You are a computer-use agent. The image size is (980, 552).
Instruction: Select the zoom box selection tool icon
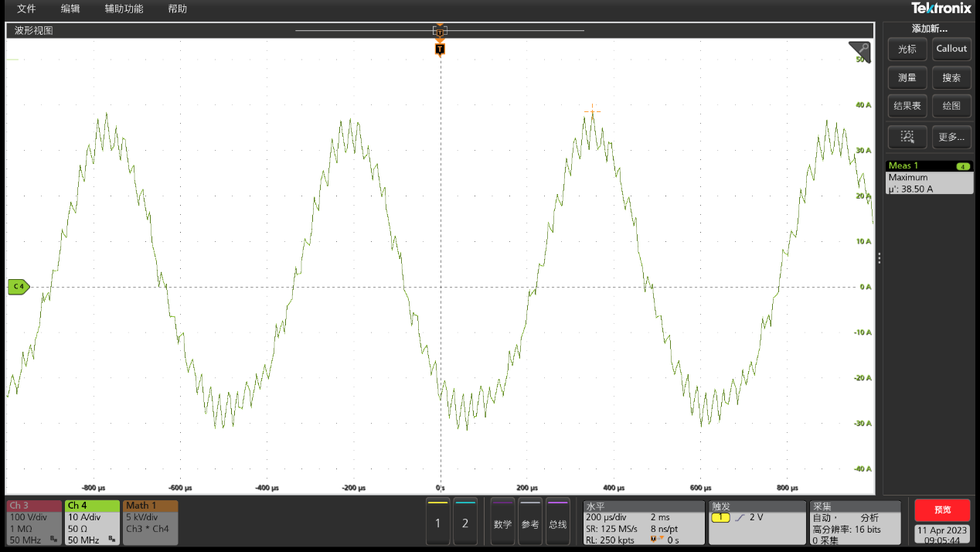907,137
